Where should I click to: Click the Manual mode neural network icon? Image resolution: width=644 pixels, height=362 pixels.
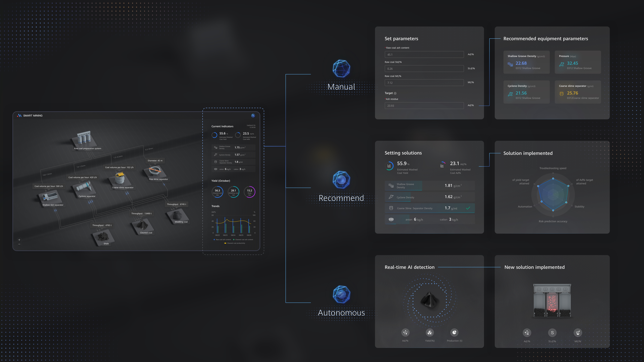pyautogui.click(x=341, y=69)
